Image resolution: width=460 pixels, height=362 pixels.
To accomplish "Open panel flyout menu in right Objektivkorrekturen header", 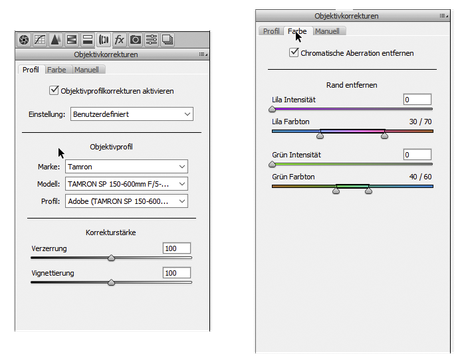I will pyautogui.click(x=444, y=16).
